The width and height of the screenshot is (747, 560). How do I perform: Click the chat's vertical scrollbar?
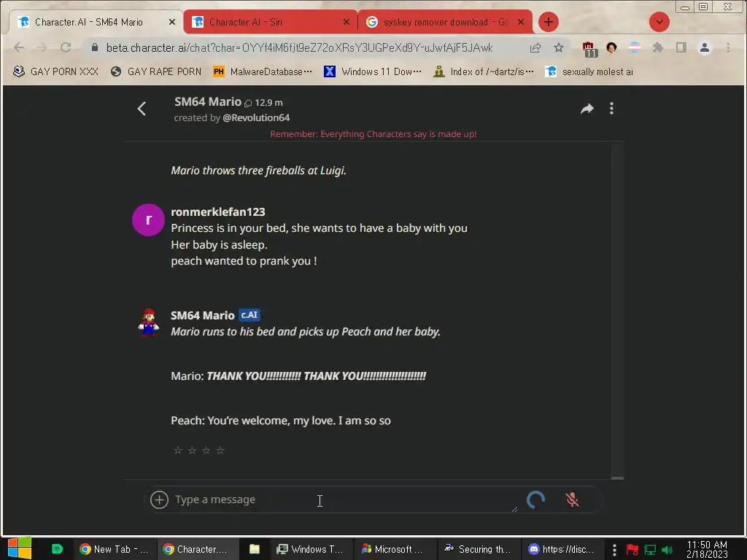[x=617, y=309]
